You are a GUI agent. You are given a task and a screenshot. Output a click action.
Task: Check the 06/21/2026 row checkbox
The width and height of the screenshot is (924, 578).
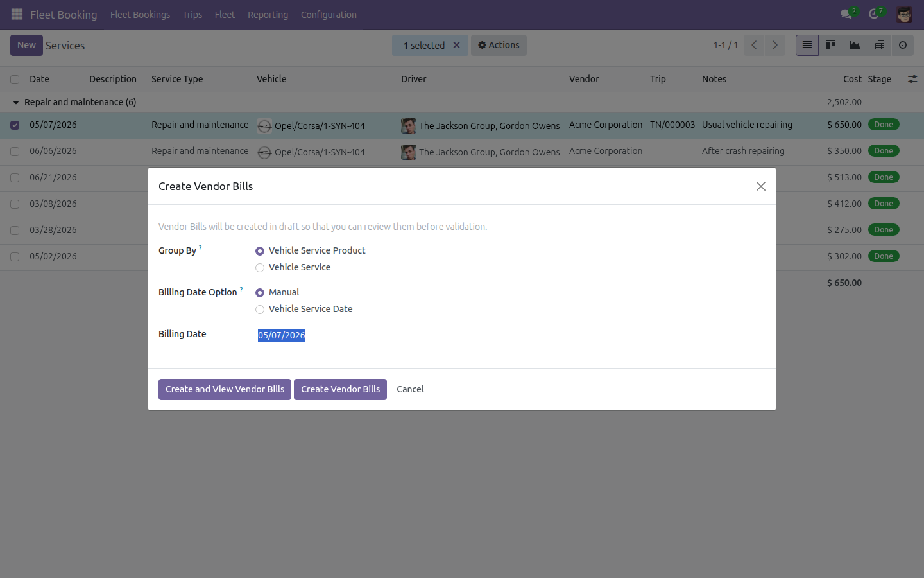tap(15, 178)
